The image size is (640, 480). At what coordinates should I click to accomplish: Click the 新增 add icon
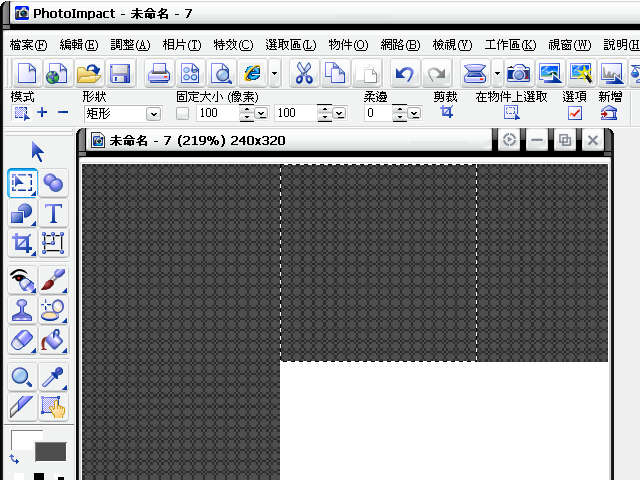(609, 113)
